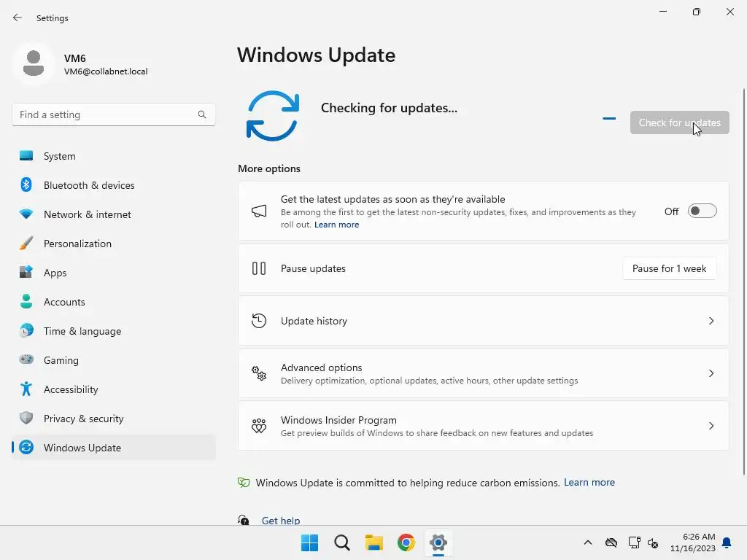The height and width of the screenshot is (560, 747).
Task: Click the Settings gear in taskbar
Action: 438,542
